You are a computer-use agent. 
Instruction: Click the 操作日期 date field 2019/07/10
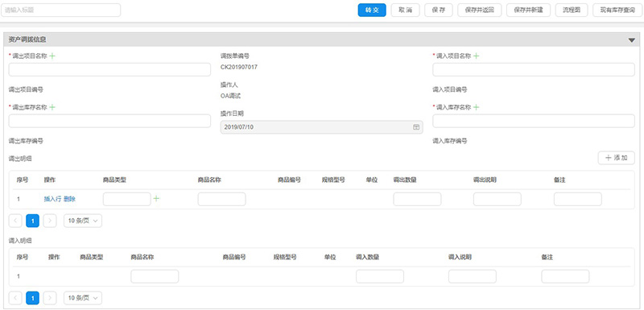pyautogui.click(x=321, y=127)
